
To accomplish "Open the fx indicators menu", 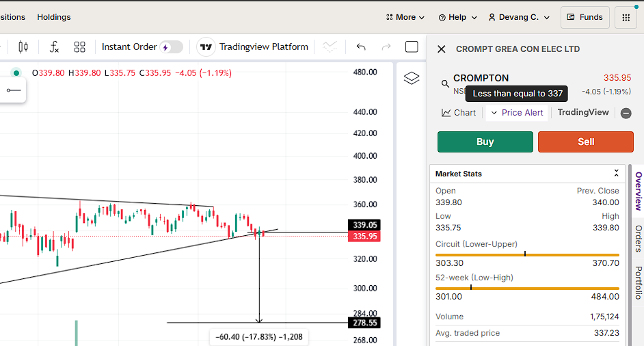I will 54,47.
